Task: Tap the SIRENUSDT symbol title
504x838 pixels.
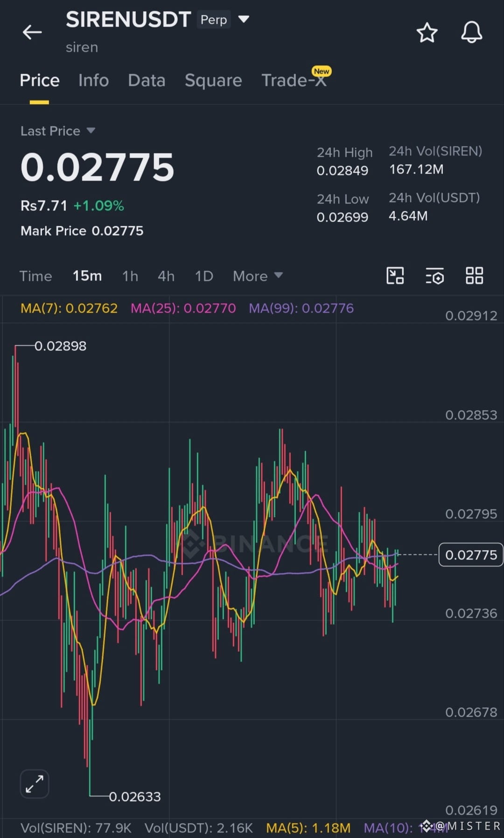Action: pos(128,20)
